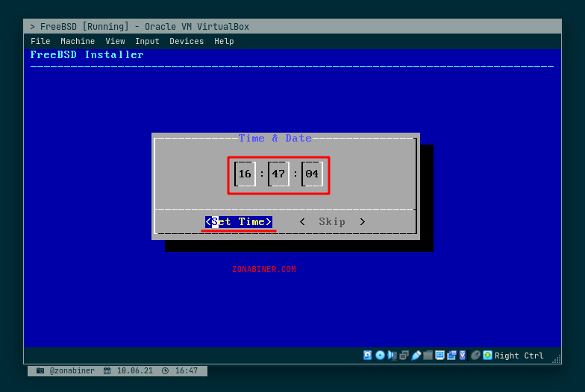Image resolution: width=585 pixels, height=392 pixels.
Task: Click the 10.06.21 date text
Action: point(135,371)
